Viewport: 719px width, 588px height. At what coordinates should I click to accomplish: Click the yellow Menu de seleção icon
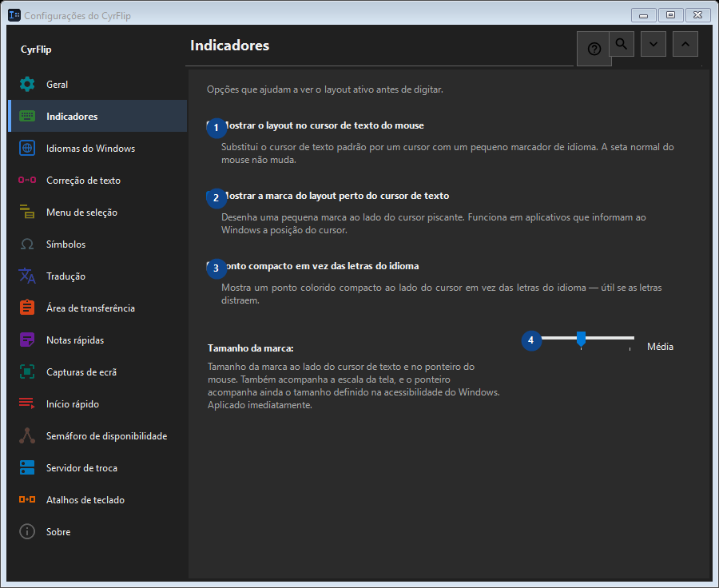(x=27, y=212)
